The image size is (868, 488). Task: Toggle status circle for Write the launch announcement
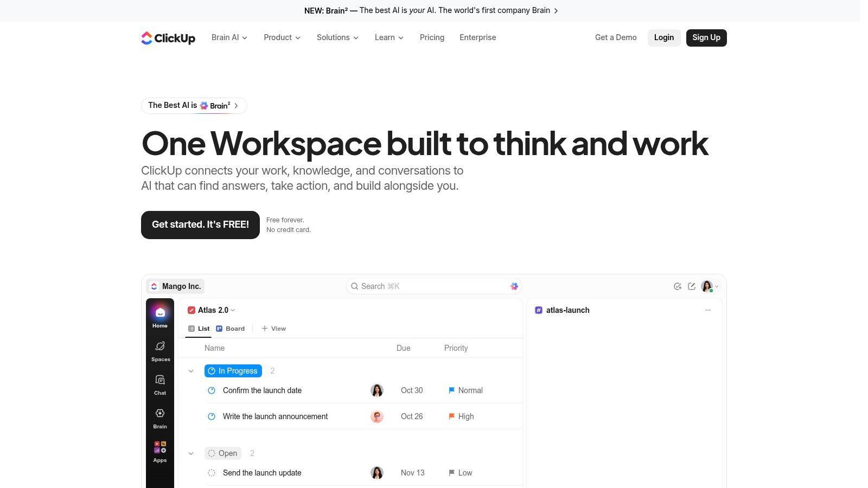coord(212,416)
